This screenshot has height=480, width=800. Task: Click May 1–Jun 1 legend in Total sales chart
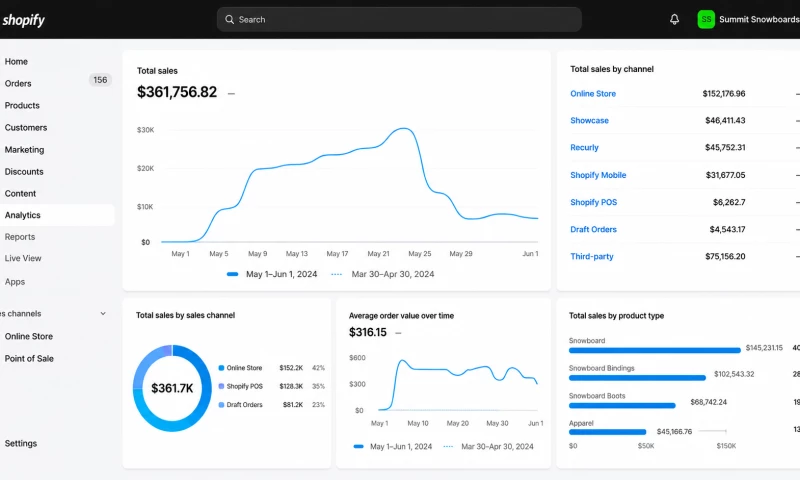click(x=272, y=274)
